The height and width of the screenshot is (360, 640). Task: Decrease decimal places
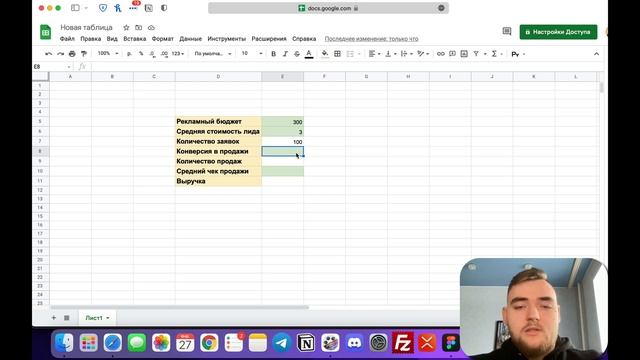tap(152, 53)
